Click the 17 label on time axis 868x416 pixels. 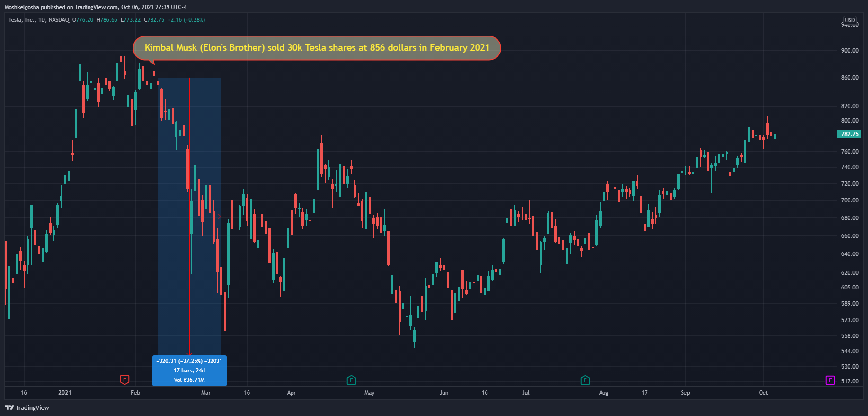(x=645, y=393)
